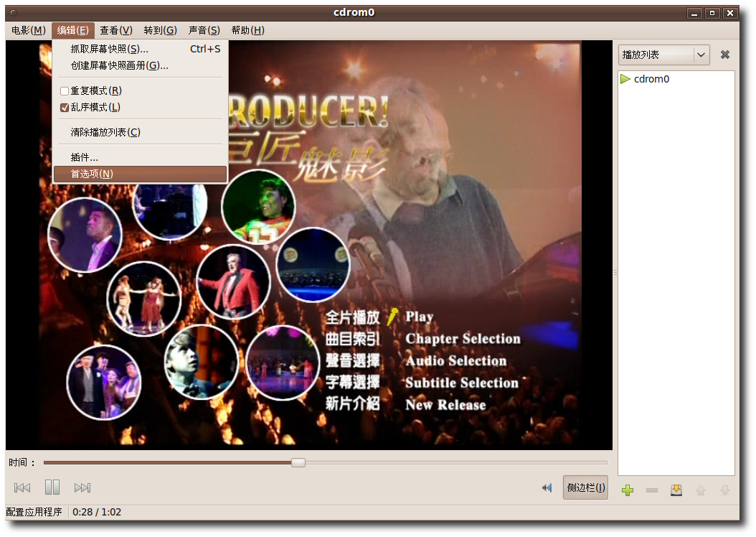
Task: Close the sidebar with X icon
Action: [724, 55]
